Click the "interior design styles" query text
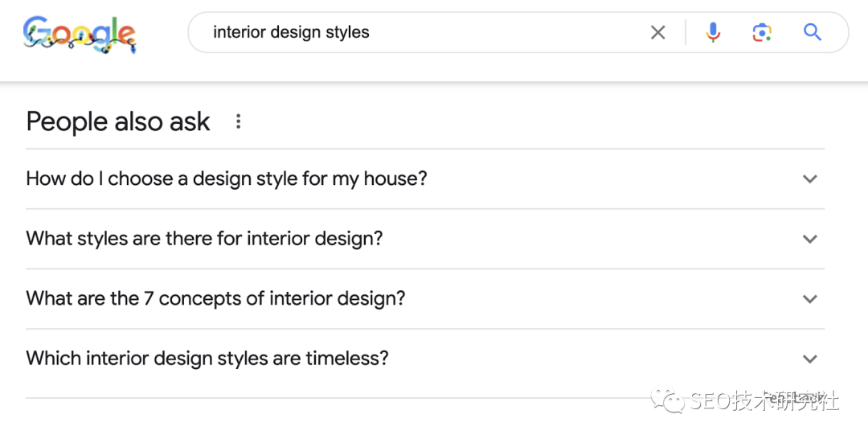The width and height of the screenshot is (868, 439). (291, 33)
